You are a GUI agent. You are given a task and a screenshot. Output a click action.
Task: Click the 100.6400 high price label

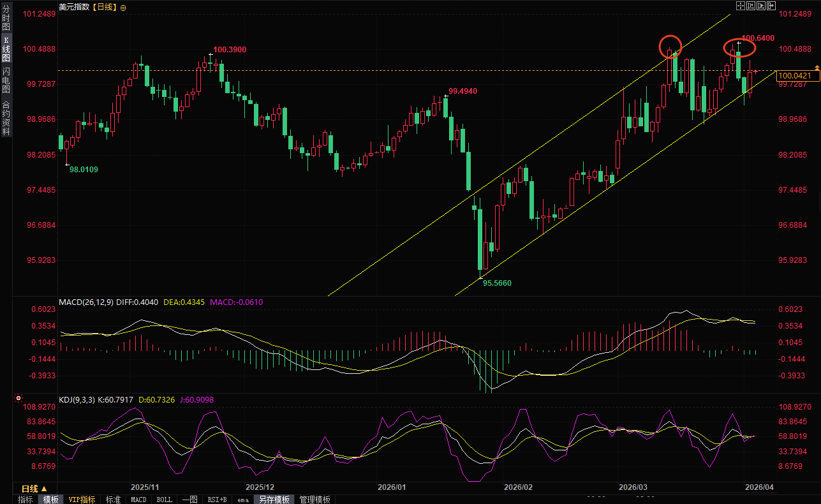(x=758, y=38)
